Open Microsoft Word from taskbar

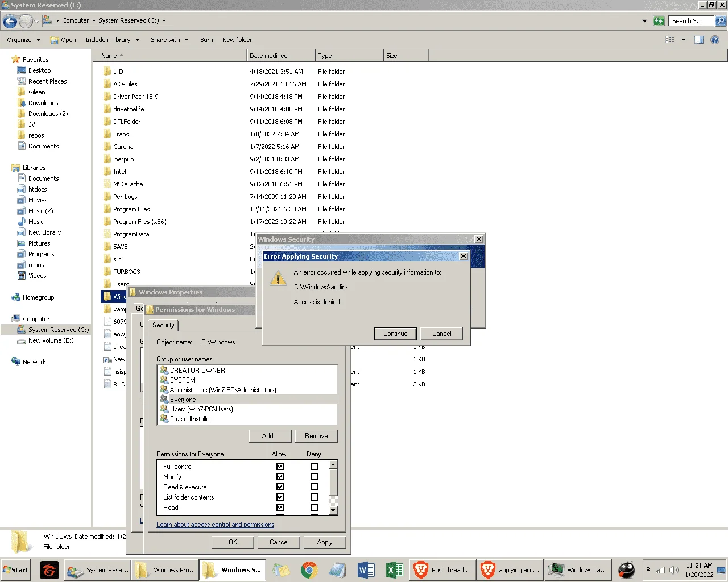[x=366, y=570]
